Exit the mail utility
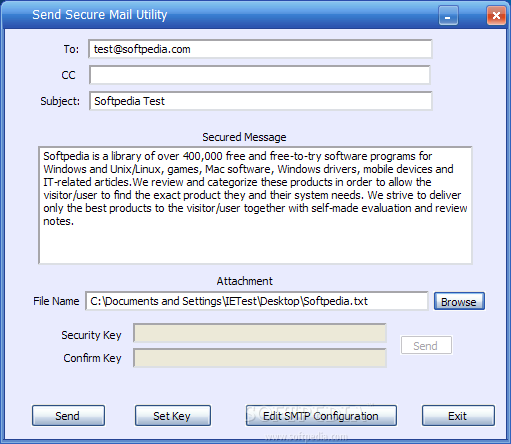 coord(458,416)
